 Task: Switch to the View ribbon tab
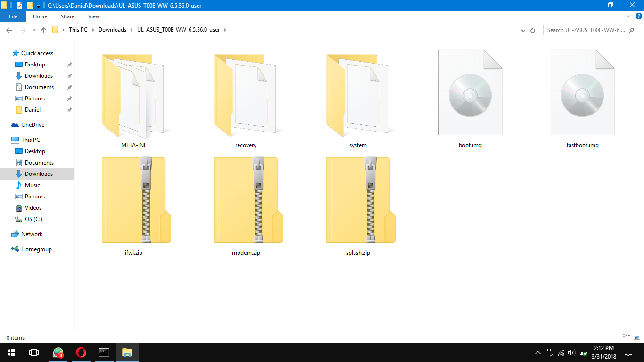[x=94, y=16]
